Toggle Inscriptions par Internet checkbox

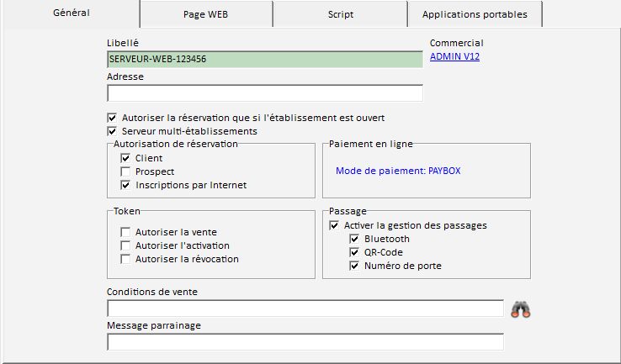(x=125, y=185)
